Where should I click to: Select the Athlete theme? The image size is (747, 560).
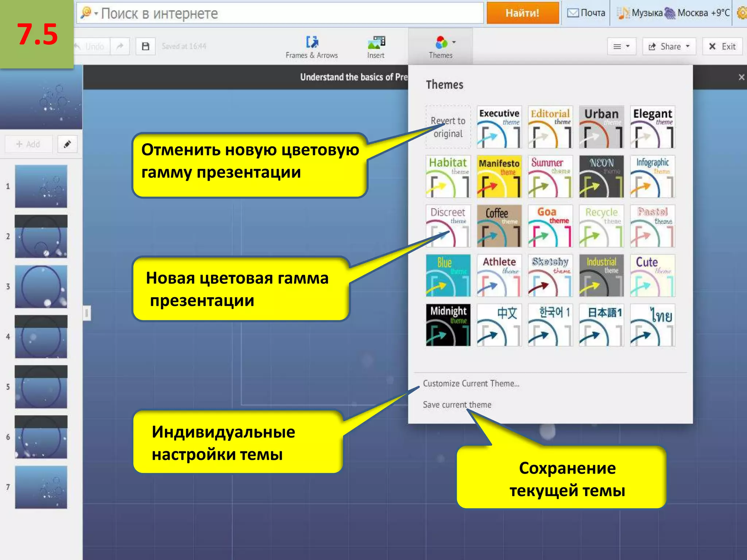[x=499, y=276]
